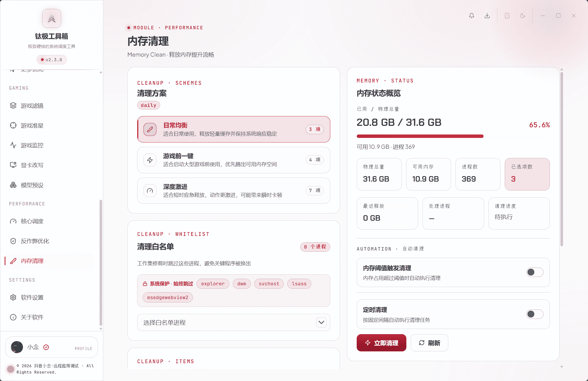Viewport: 588px width, 381px height.
Task: Click the 进程数 369 card
Action: coord(478,174)
